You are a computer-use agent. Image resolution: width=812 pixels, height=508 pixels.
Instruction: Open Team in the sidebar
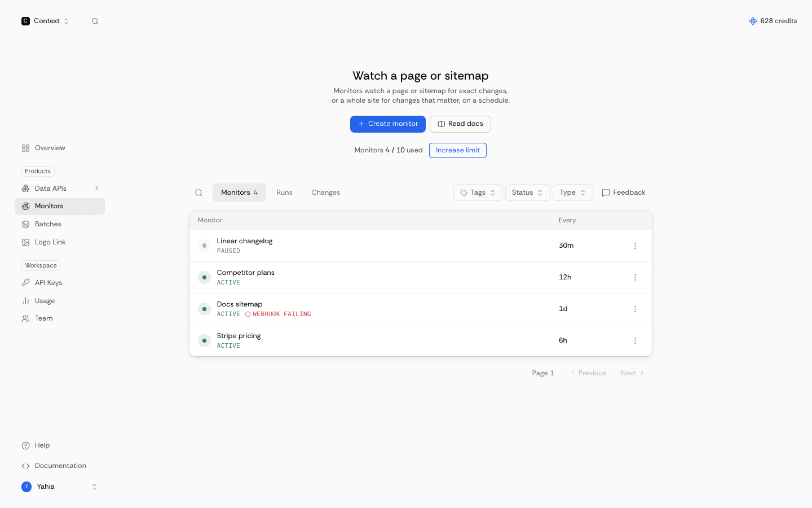pyautogui.click(x=60, y=318)
